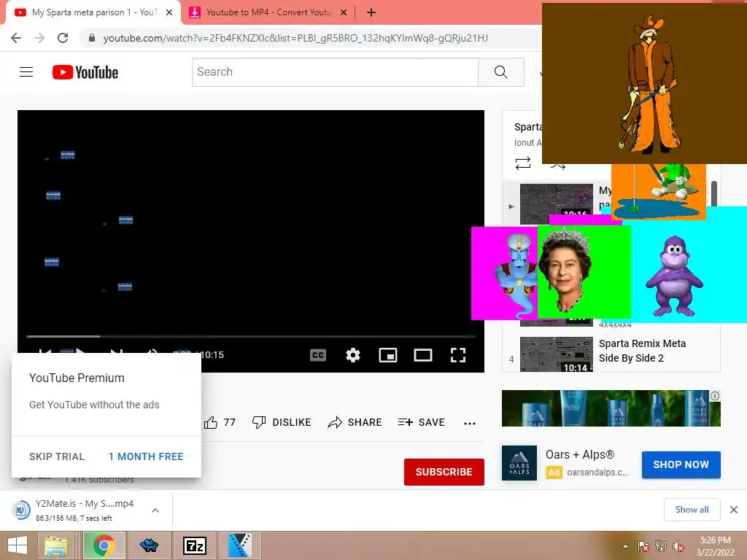The image size is (747, 560).
Task: Open video settings gear
Action: tap(353, 355)
